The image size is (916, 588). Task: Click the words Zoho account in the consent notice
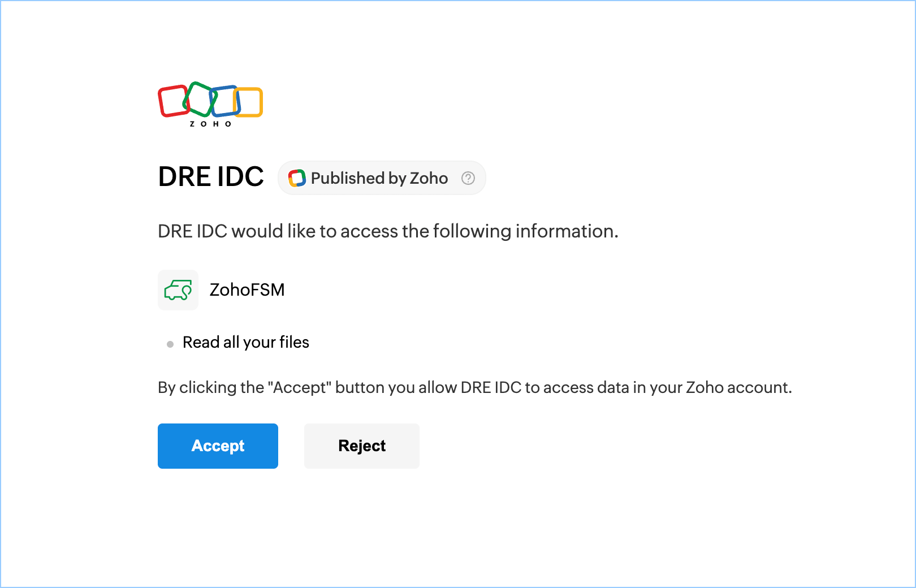coord(738,388)
